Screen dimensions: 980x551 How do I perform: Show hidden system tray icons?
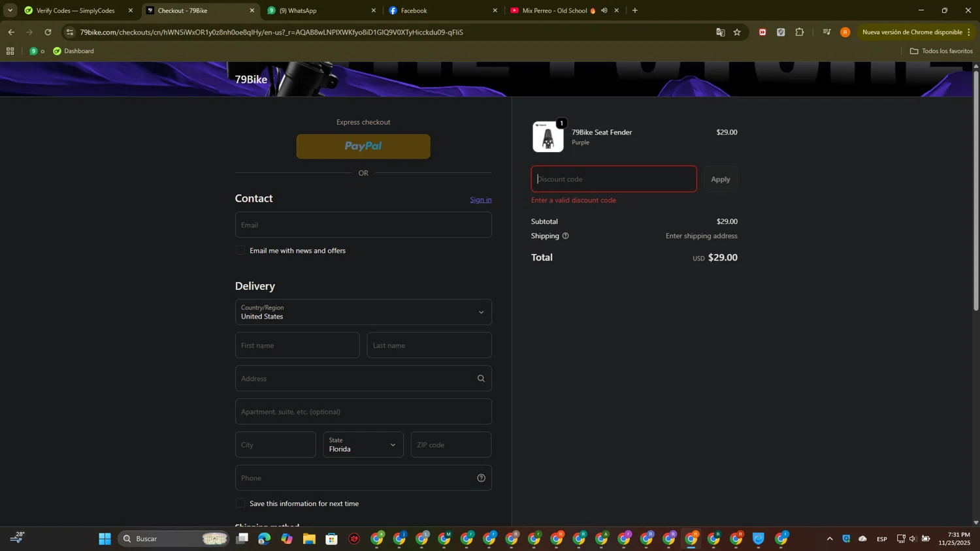coord(830,539)
